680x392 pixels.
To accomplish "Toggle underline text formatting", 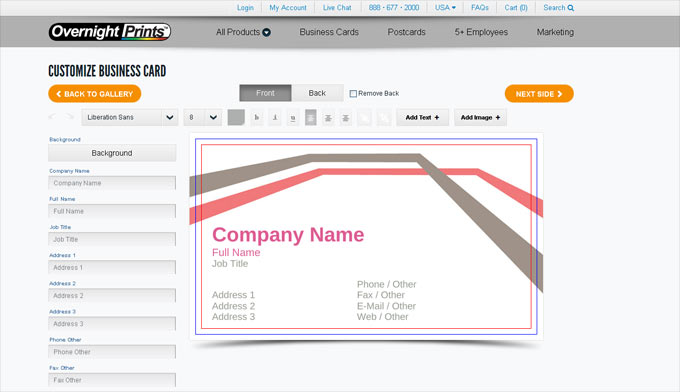I will [293, 118].
